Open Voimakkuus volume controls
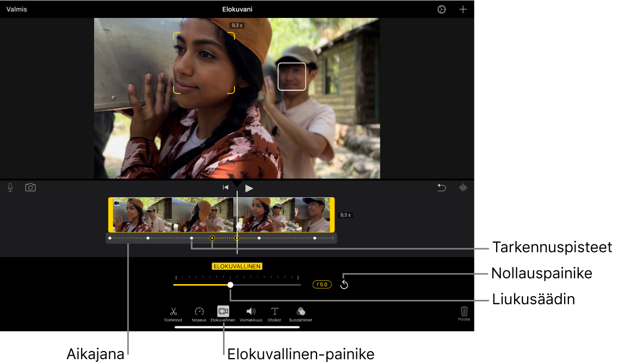Viewport: 631px width, 364px height. pos(251,314)
